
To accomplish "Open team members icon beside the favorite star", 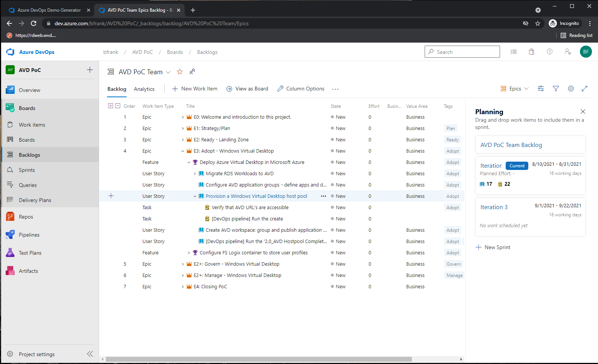I will pos(192,72).
